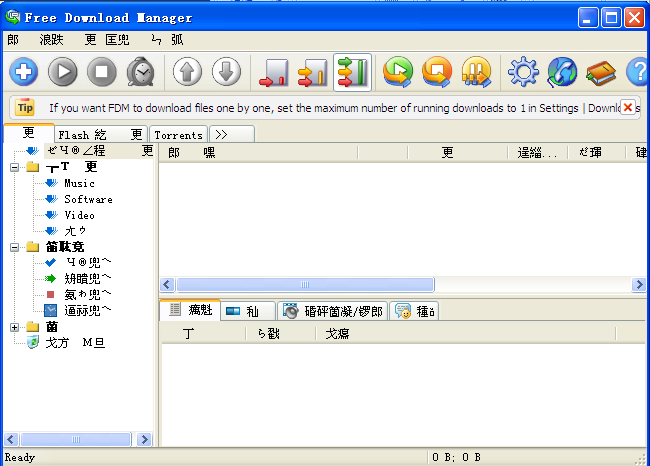
Task: Collapse the filters folder with checkmark item
Action: [x=15, y=248]
